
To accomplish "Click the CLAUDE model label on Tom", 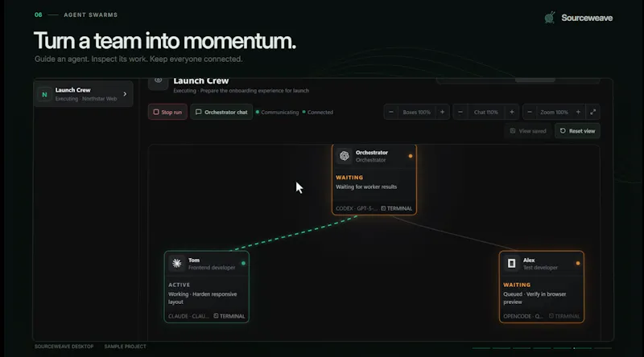I will [188, 316].
